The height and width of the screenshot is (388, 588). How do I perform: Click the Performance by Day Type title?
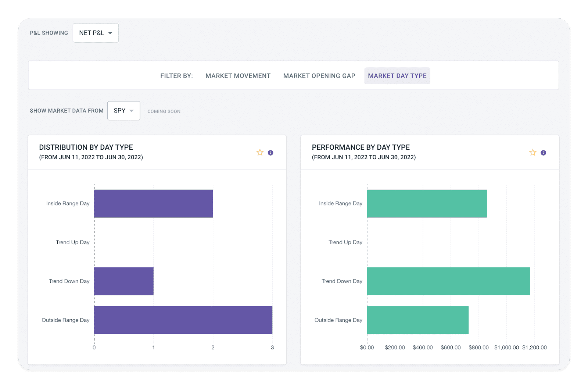361,147
